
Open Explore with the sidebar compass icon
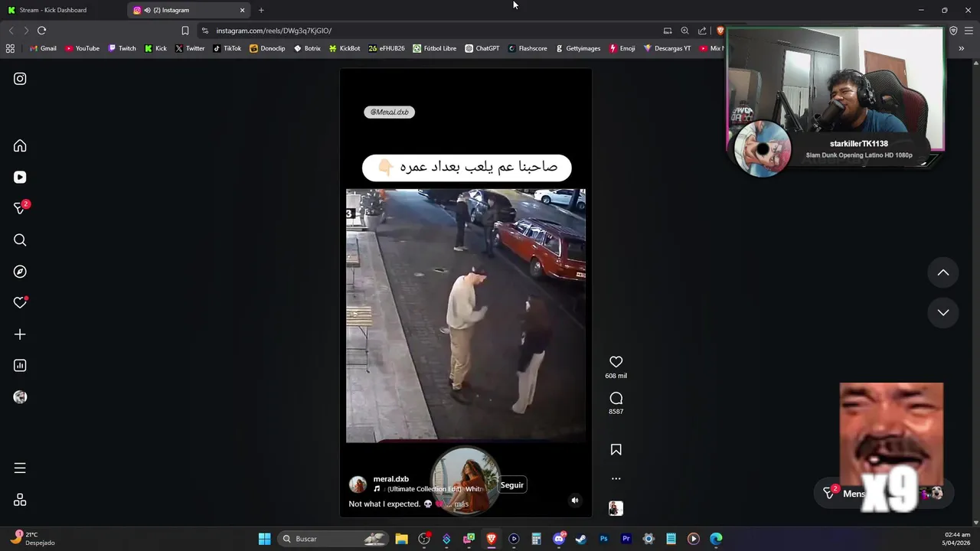(x=20, y=272)
